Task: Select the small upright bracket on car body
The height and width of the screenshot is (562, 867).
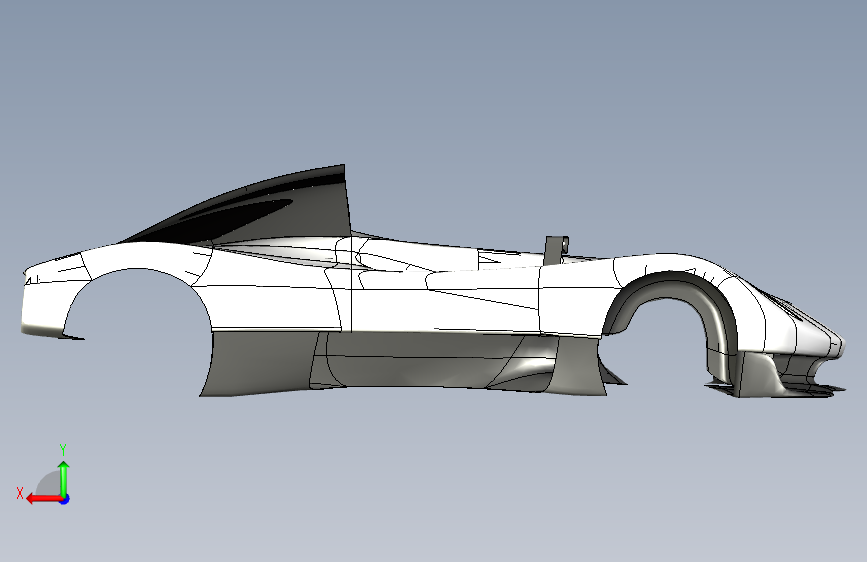Action: (556, 250)
